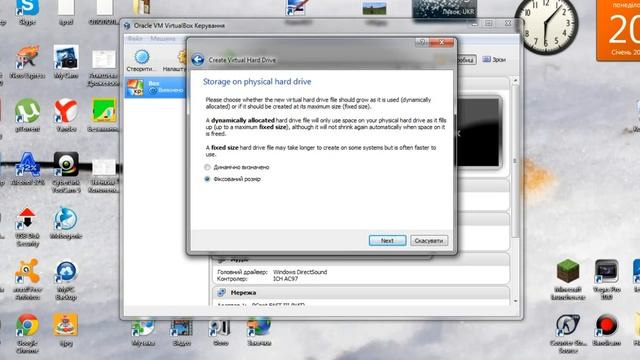Screen dimensions: 640x360
Task: Open the Ігри games desktop icon
Action: coord(66,330)
